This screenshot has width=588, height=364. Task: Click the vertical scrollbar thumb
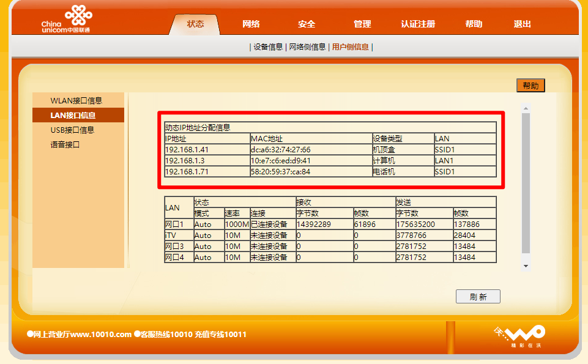click(x=526, y=183)
